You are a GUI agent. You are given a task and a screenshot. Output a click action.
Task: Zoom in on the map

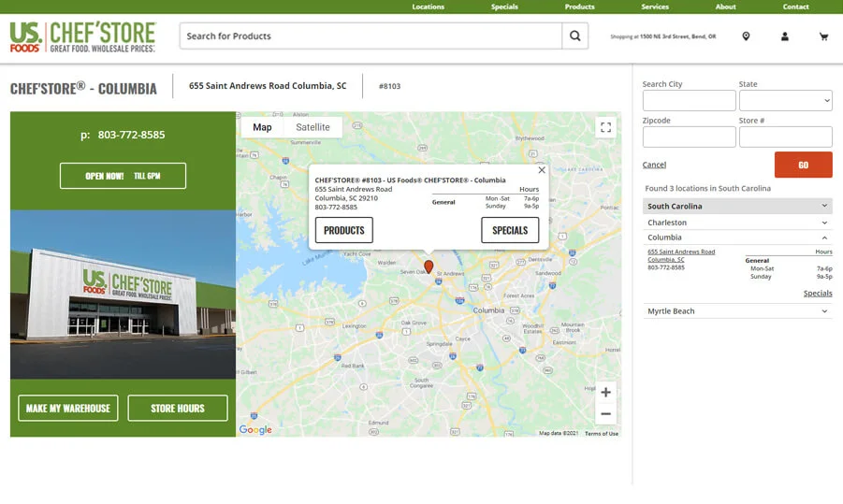[605, 393]
